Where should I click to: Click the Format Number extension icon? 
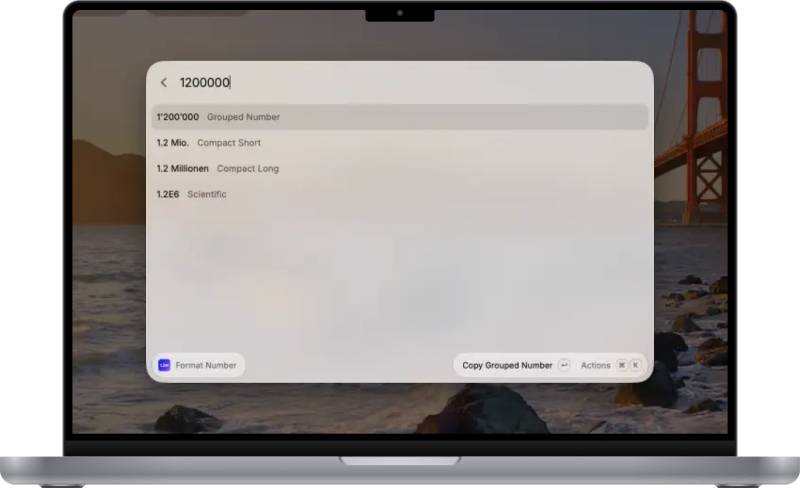click(x=164, y=365)
